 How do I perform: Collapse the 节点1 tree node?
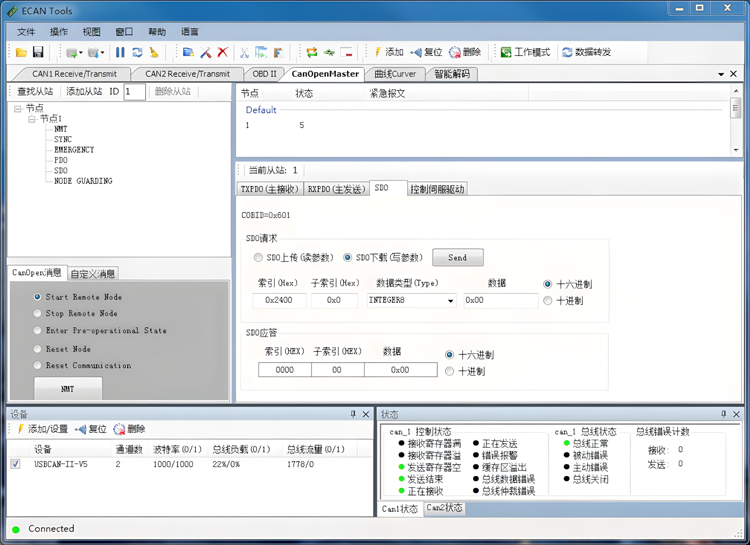point(31,119)
